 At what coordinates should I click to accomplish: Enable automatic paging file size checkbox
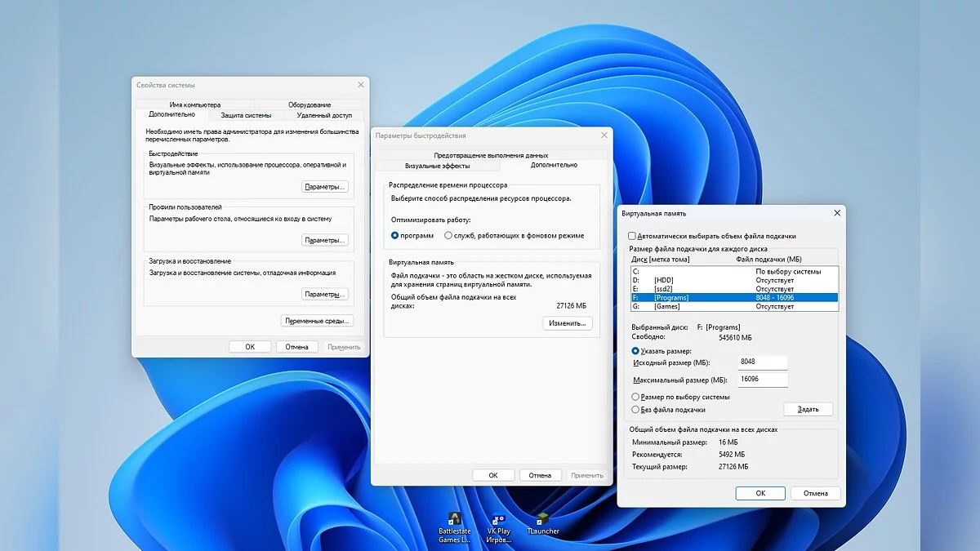coord(632,236)
